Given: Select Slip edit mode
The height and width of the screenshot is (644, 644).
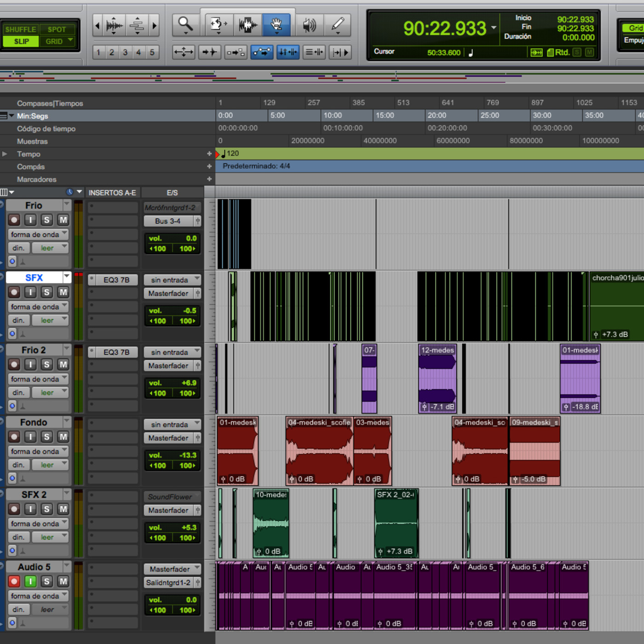Looking at the screenshot, I should coord(21,41).
